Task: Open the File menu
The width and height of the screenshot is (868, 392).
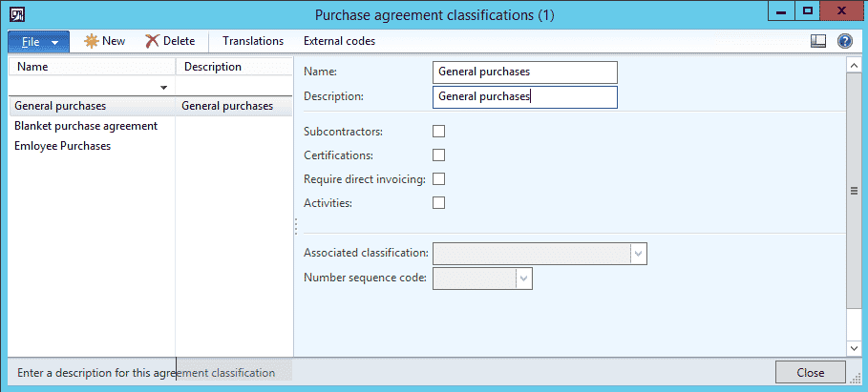Action: (x=39, y=41)
